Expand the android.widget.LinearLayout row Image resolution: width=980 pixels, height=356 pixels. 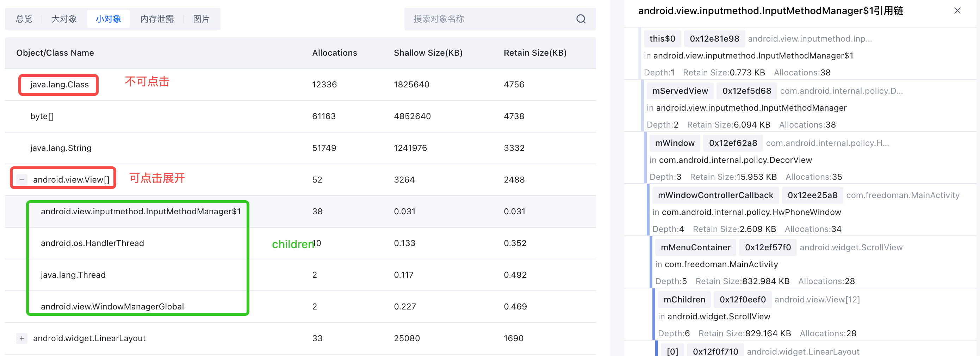pos(22,338)
